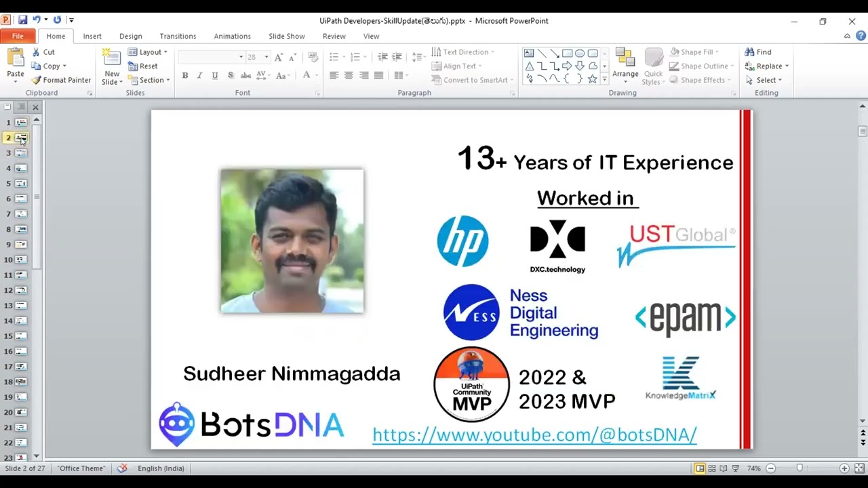The image size is (868, 488).
Task: Toggle Align Text Right
Action: (x=364, y=75)
